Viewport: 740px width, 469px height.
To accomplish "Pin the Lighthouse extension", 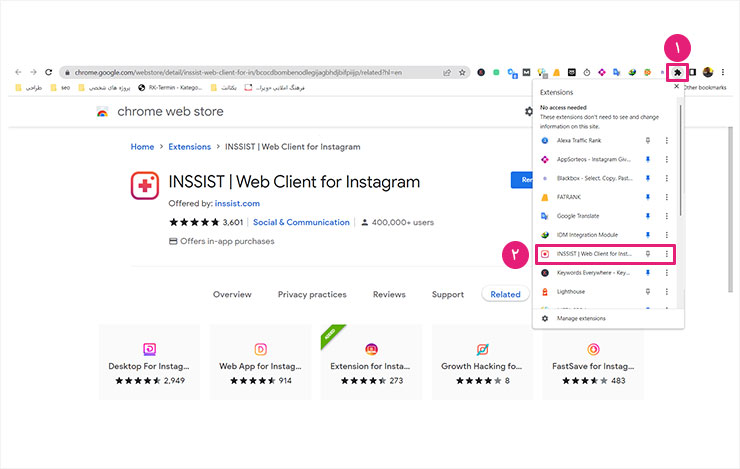I will pos(648,292).
